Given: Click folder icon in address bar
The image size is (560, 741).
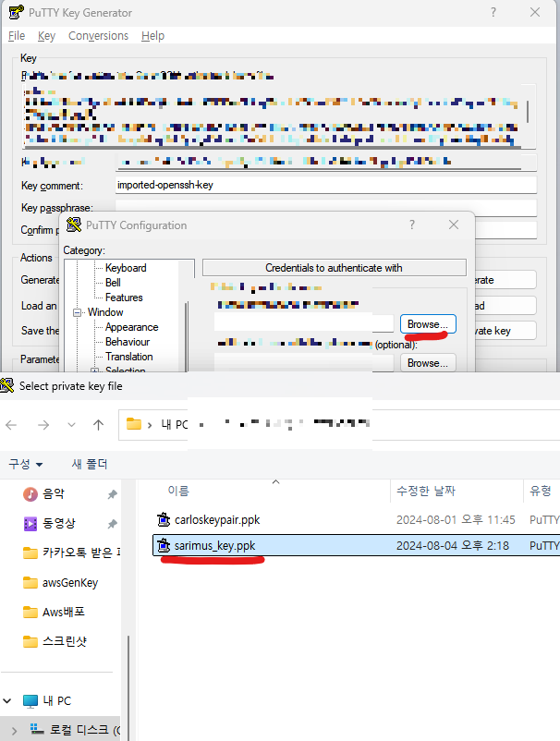Looking at the screenshot, I should [x=134, y=424].
